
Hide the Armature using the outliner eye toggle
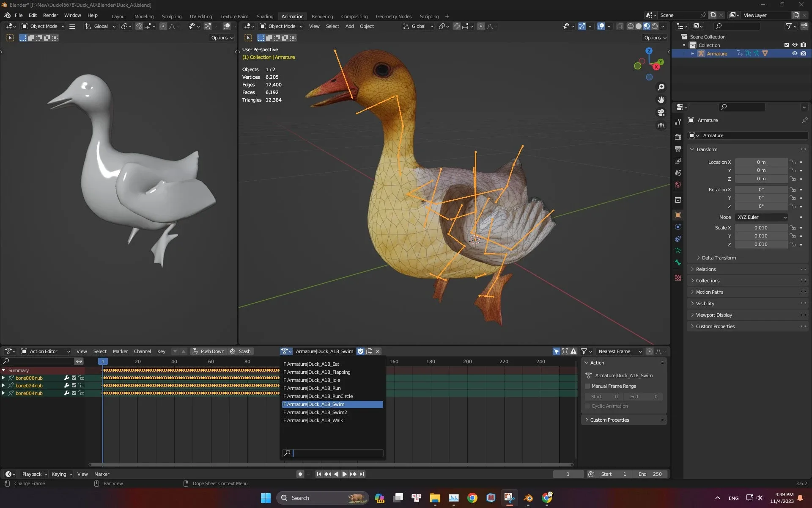(795, 53)
